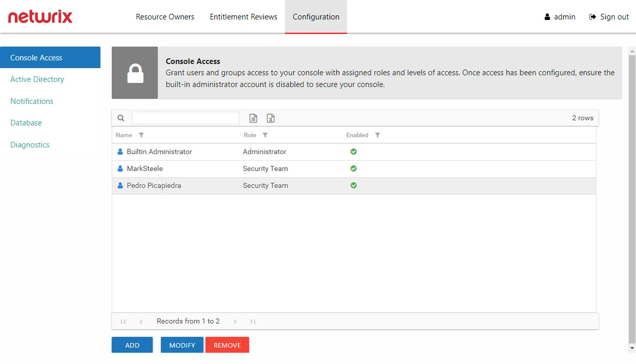Click the admin username
The width and height of the screenshot is (636, 364).
click(565, 17)
